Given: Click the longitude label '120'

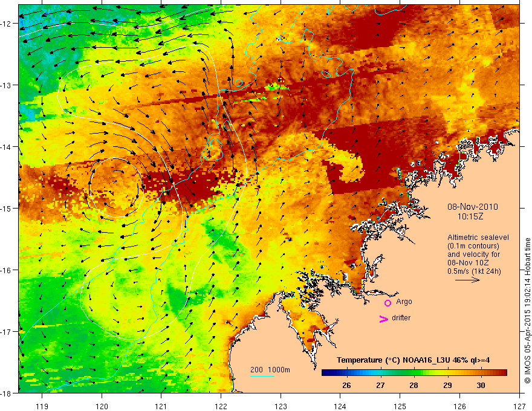Looking at the screenshot, I should (x=102, y=406).
